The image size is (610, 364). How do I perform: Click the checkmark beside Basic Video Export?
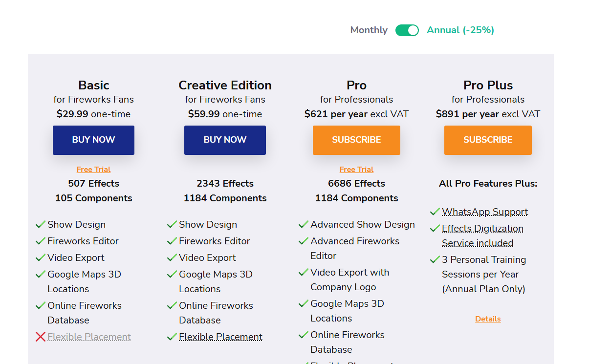[x=41, y=257]
